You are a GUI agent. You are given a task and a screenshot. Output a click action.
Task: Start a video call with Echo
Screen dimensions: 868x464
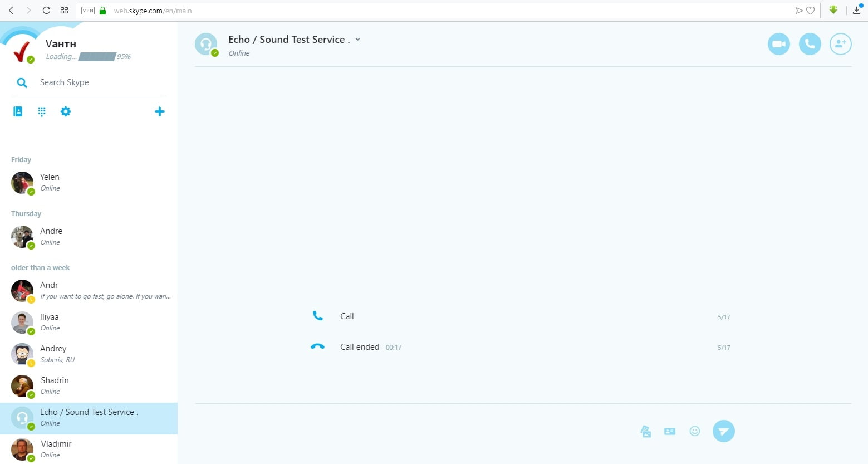tap(778, 44)
